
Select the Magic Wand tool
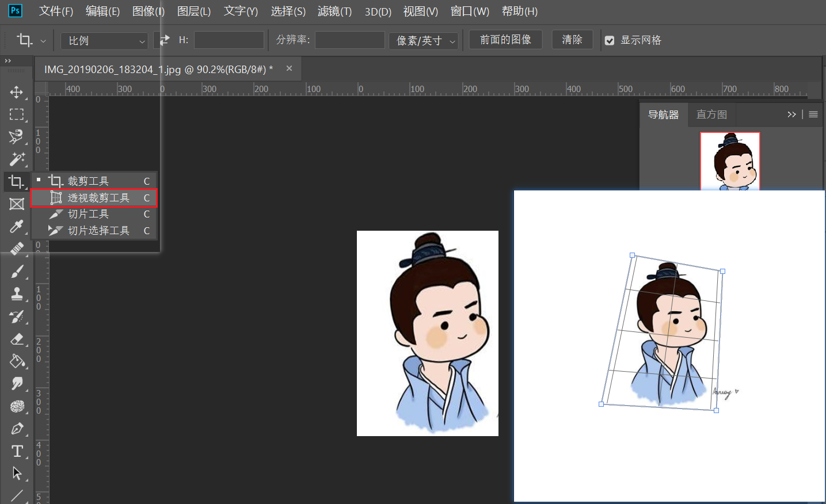click(x=17, y=159)
